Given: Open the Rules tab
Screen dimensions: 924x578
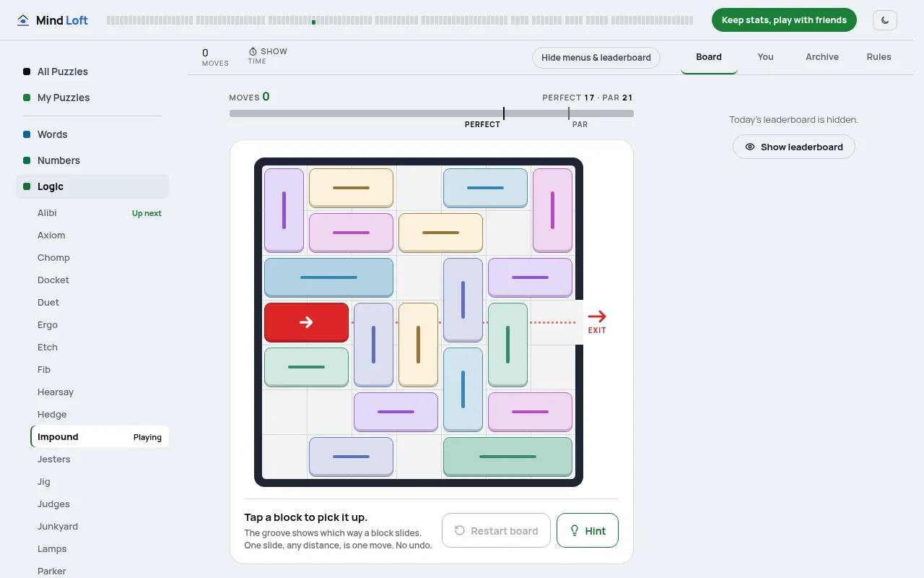Looking at the screenshot, I should tap(879, 57).
